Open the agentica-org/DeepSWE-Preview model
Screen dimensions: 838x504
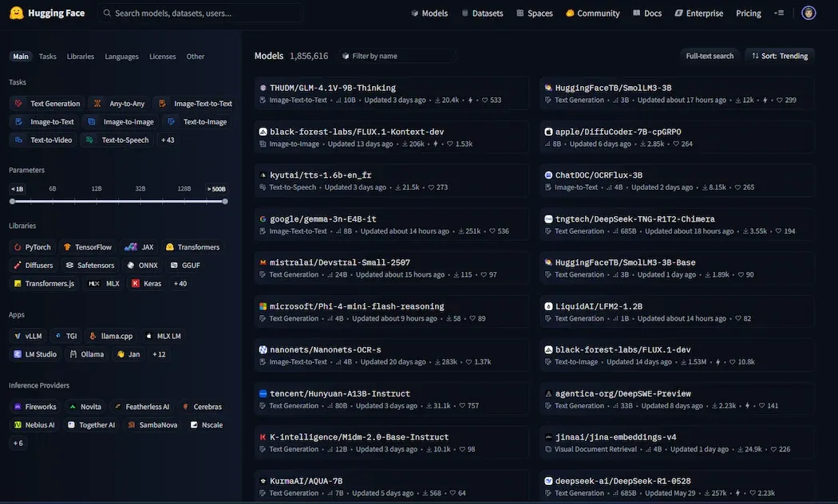tap(677, 400)
